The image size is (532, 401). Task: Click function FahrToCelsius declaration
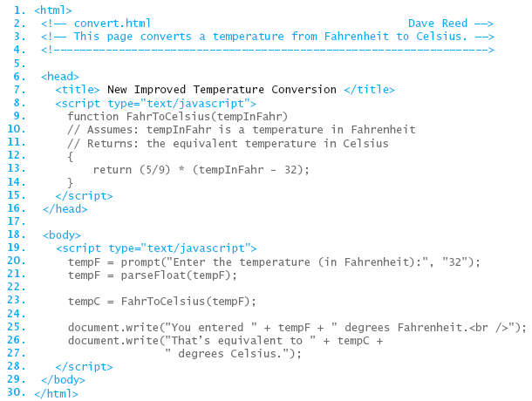click(x=177, y=117)
